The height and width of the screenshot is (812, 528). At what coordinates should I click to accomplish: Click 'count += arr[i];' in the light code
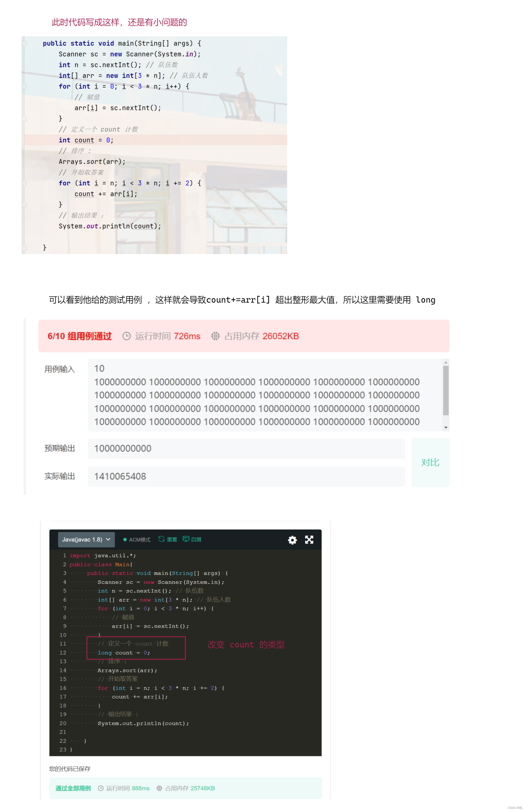[106, 194]
